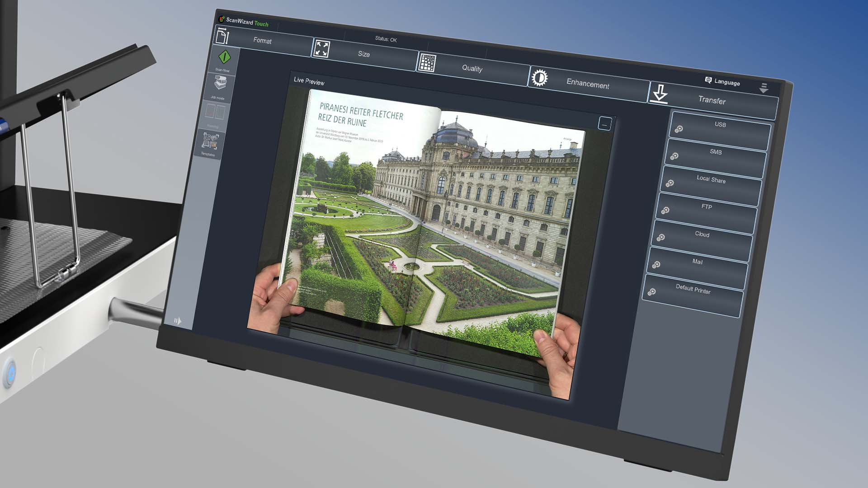Click the Transfer download-arrow icon
The image size is (868, 488).
(x=660, y=94)
